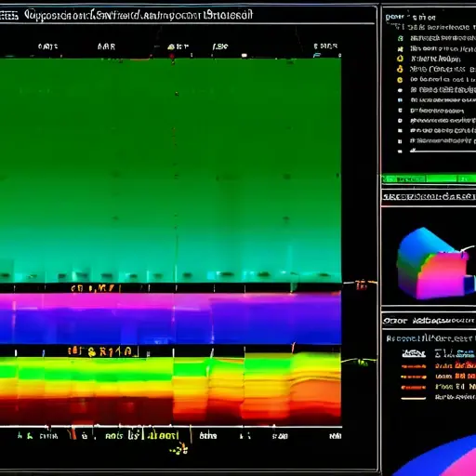Viewport: 476px width, 476px height.
Task: Toggle the first orange dashed legend line
Action: 414,366
